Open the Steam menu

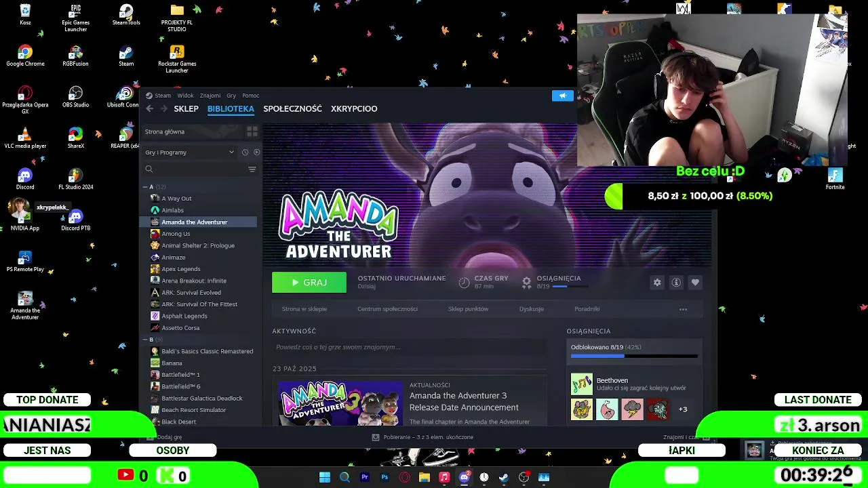pos(163,96)
